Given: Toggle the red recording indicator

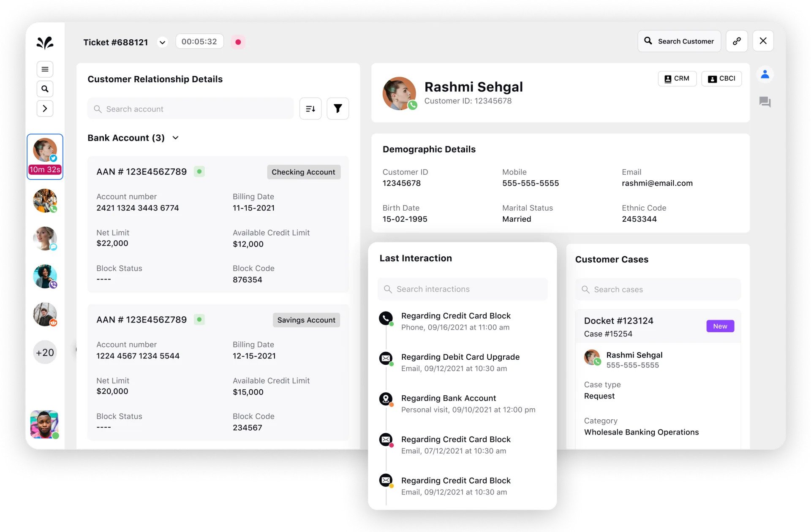Looking at the screenshot, I should point(238,42).
